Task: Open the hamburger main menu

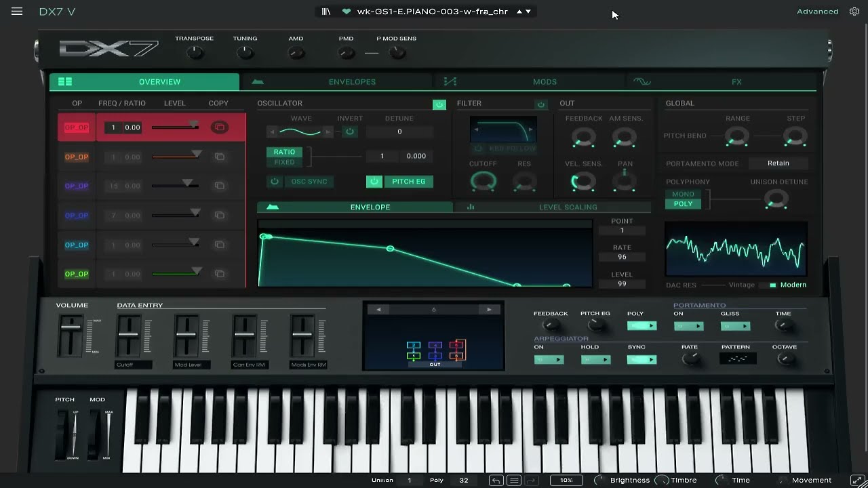Action: [17, 12]
